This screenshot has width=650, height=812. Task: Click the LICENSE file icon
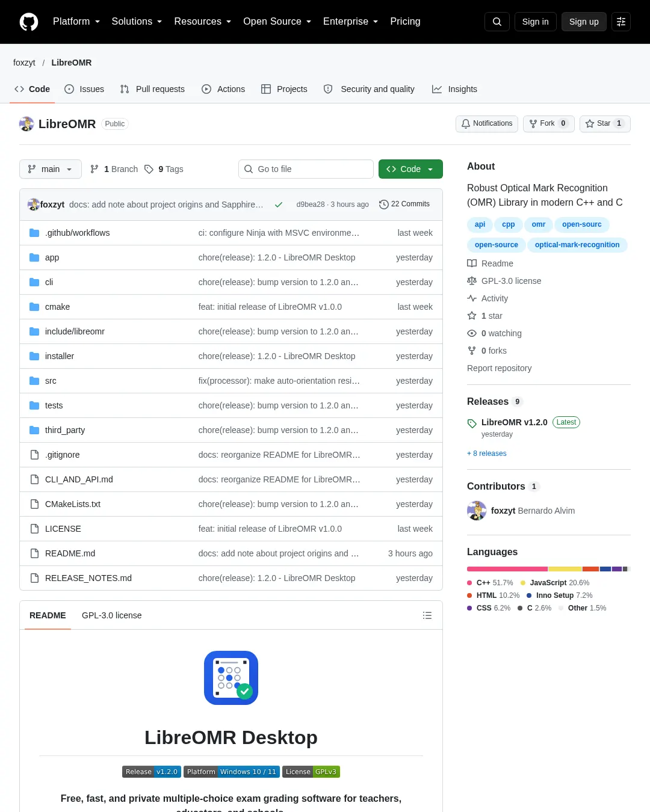(34, 529)
